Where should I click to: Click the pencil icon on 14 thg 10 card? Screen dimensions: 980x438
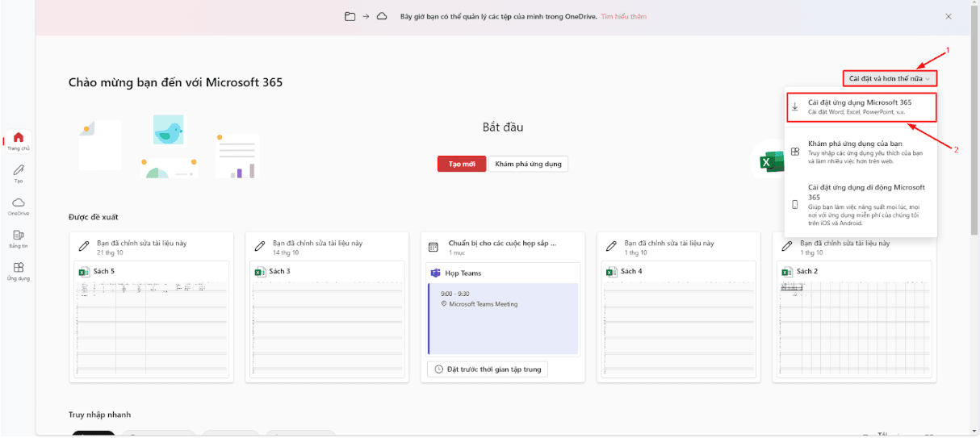tap(259, 247)
